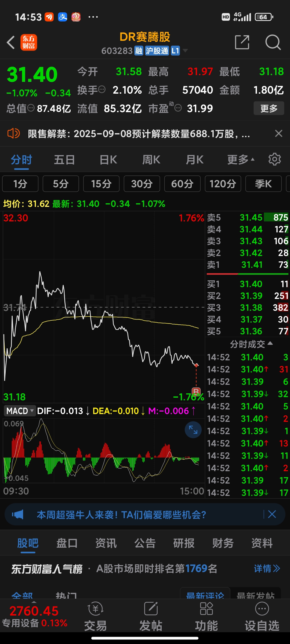Open the 东方财富 logo icon

[29, 42]
